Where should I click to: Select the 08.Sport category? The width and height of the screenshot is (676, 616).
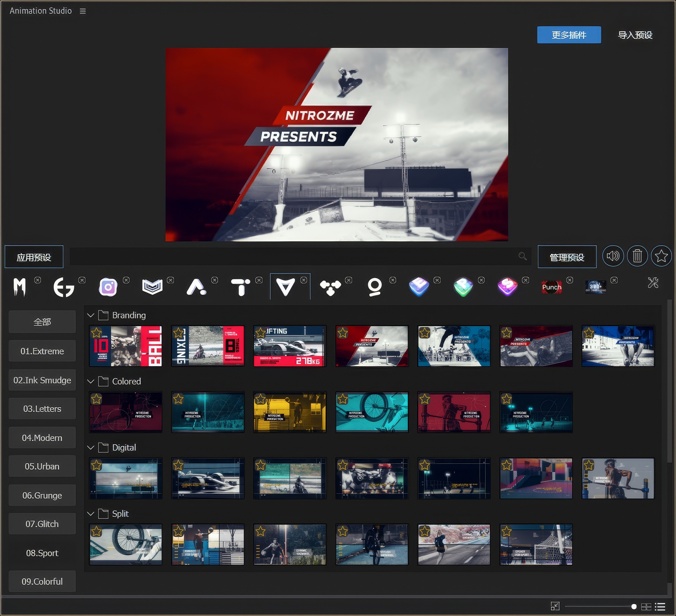(42, 553)
